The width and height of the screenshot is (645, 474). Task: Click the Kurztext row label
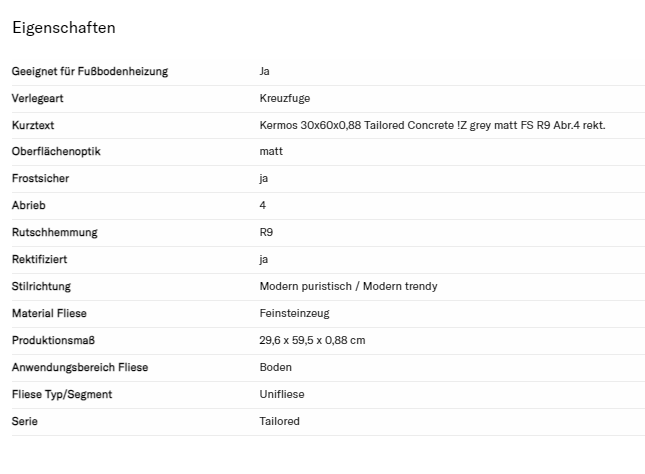(x=32, y=125)
